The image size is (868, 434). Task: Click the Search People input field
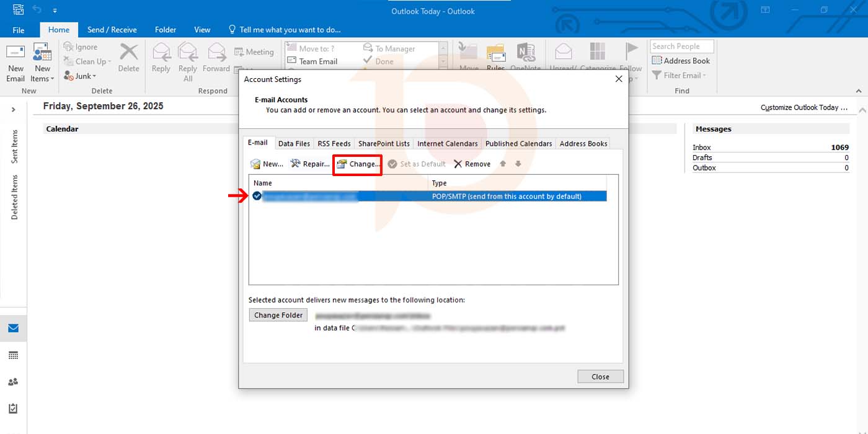pyautogui.click(x=681, y=46)
